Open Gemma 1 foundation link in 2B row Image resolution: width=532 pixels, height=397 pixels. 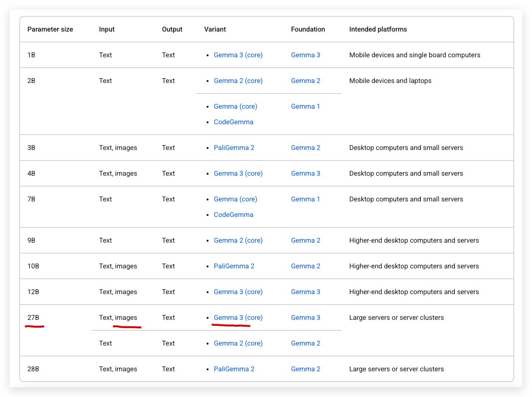306,107
